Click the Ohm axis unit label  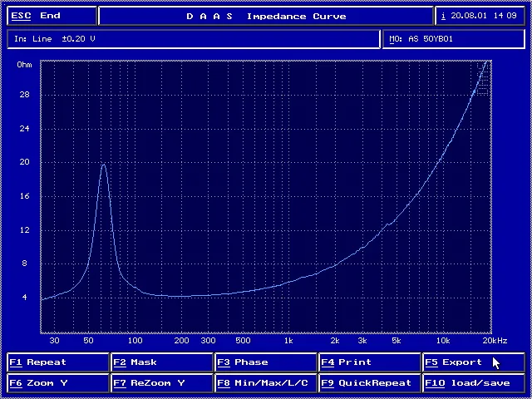[24, 65]
